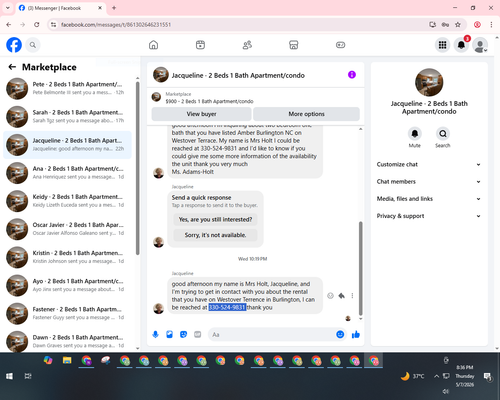Open the Friends icon in top nav
Viewport: 500px width, 400px height.
tap(247, 45)
